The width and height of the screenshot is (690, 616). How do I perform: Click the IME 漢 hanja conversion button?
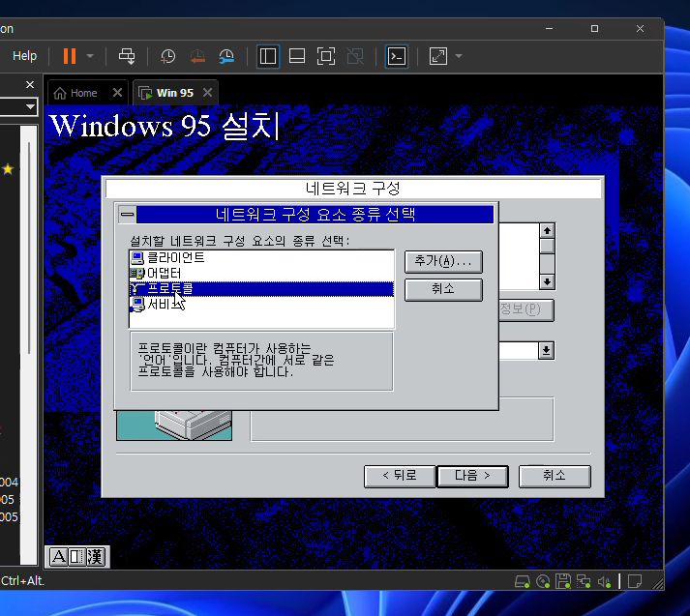coord(96,557)
